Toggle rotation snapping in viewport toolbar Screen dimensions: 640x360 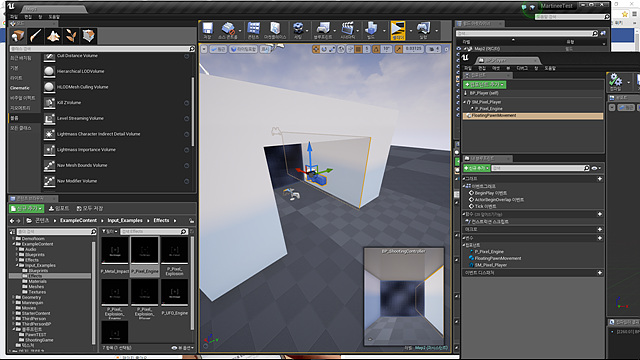click(376, 49)
